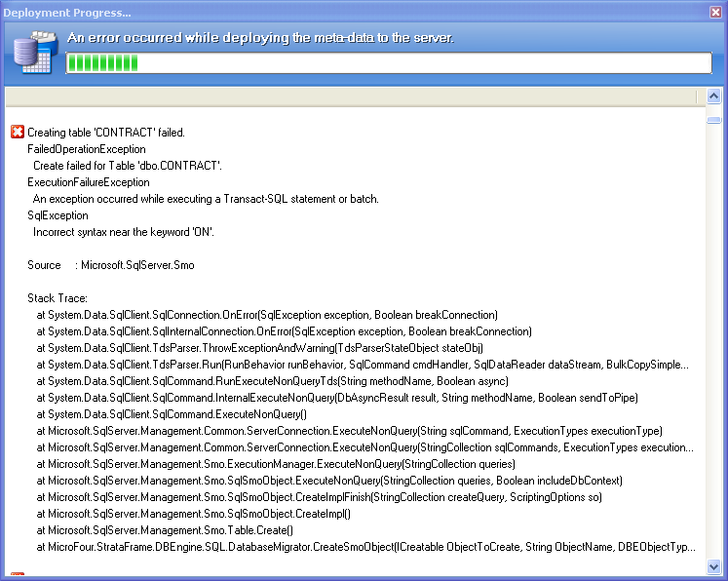Select the "Creating table 'CONTRACT' failed" entry
728x581 pixels.
pyautogui.click(x=106, y=133)
